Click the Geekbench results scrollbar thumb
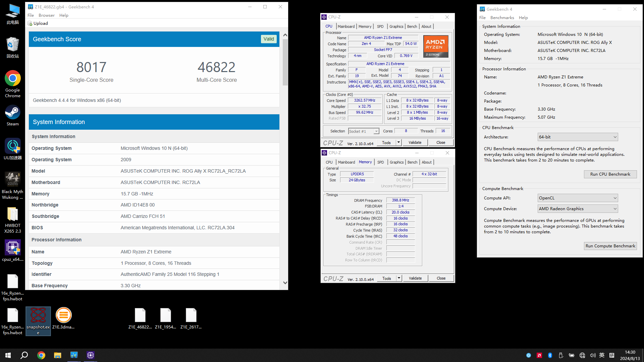The height and width of the screenshot is (362, 644). 285,62
